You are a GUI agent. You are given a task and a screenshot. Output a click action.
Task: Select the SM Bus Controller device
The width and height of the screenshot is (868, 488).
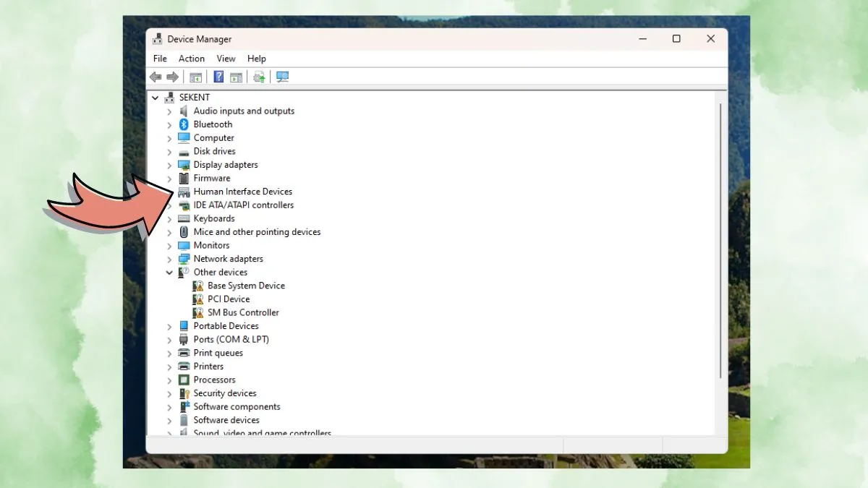coord(243,312)
